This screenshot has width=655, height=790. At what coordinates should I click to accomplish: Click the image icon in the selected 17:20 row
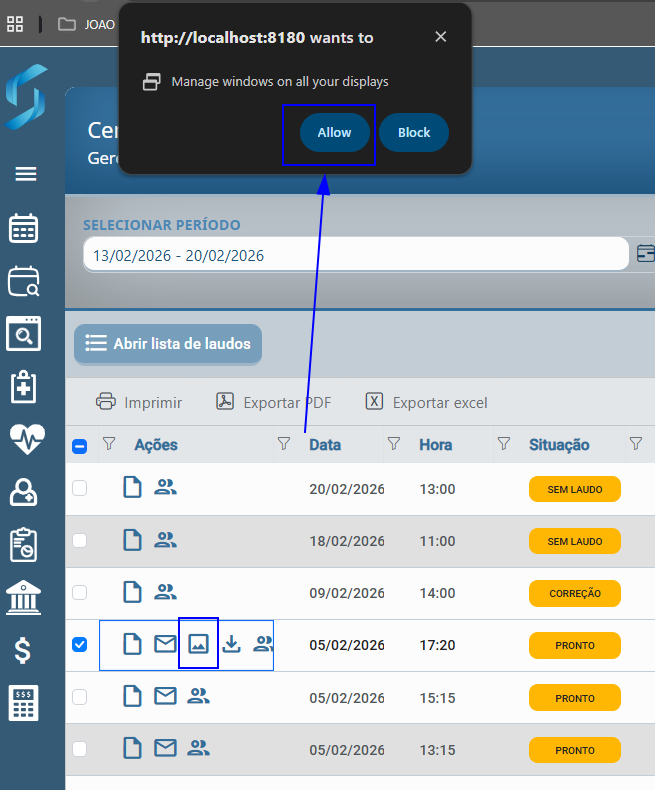click(198, 644)
